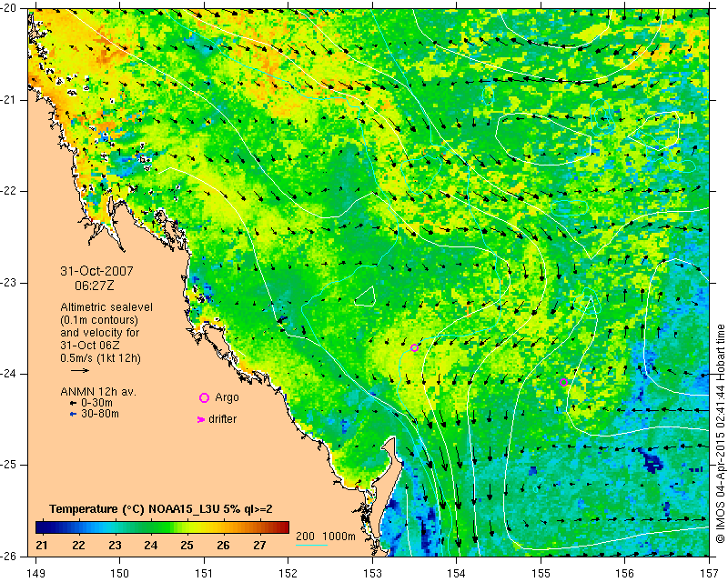Click the longitude axis label "153"

point(372,574)
